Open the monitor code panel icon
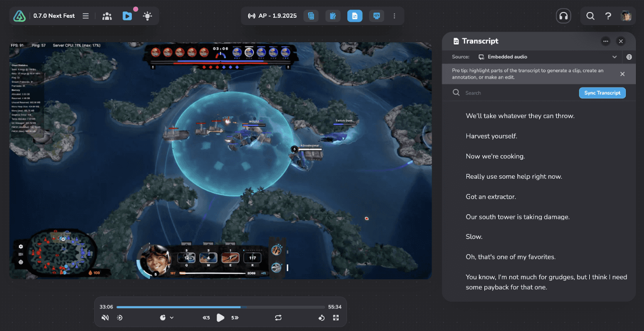Image resolution: width=644 pixels, height=331 pixels. [377, 16]
